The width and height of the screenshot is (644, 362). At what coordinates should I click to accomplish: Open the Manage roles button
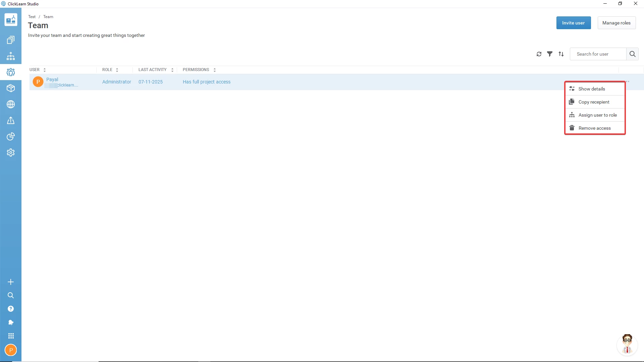pyautogui.click(x=616, y=23)
